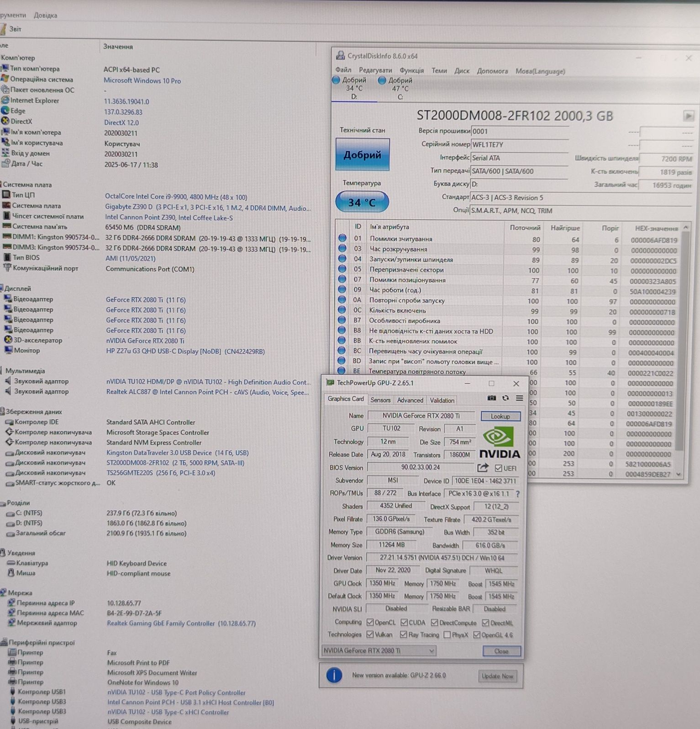
Task: Take GPU-Z screenshot with camera icon
Action: click(x=491, y=398)
